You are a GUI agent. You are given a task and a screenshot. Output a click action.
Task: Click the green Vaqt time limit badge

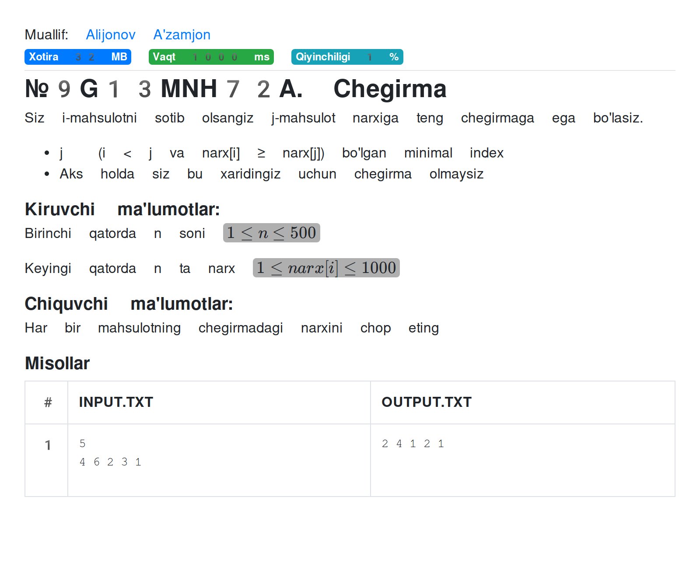(211, 57)
